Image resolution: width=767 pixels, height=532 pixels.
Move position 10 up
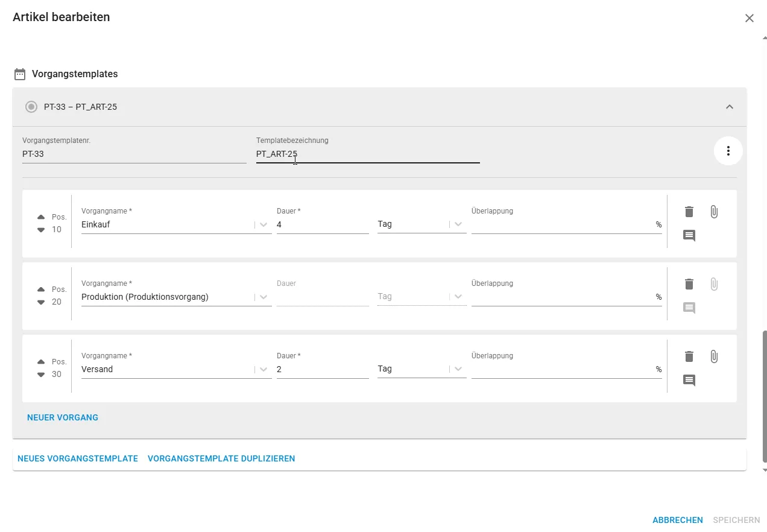point(41,217)
